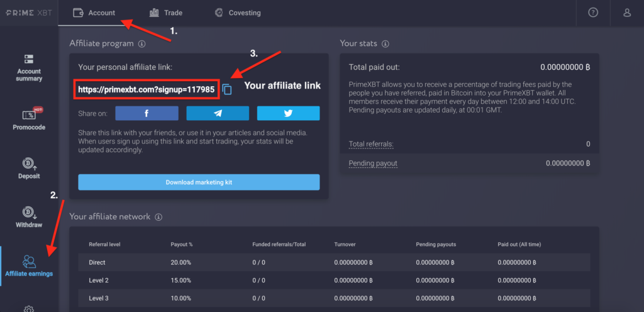Click the 20.00% payout value
Image resolution: width=644 pixels, height=312 pixels.
click(181, 262)
